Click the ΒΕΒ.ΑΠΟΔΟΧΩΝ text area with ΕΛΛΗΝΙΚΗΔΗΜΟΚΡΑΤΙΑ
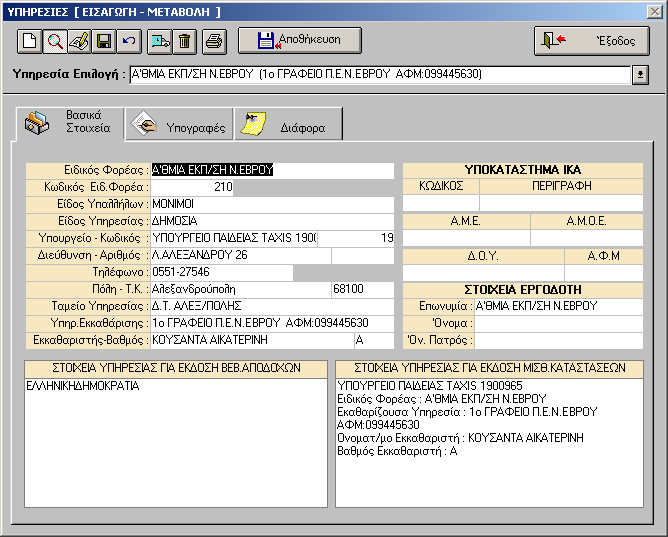 (x=176, y=443)
